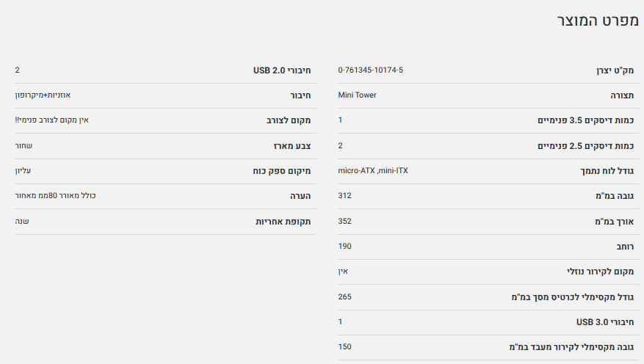Image resolution: width=644 pixels, height=364 pixels.
Task: Select the חיבורי USB 2.0 label
Action: click(x=282, y=70)
